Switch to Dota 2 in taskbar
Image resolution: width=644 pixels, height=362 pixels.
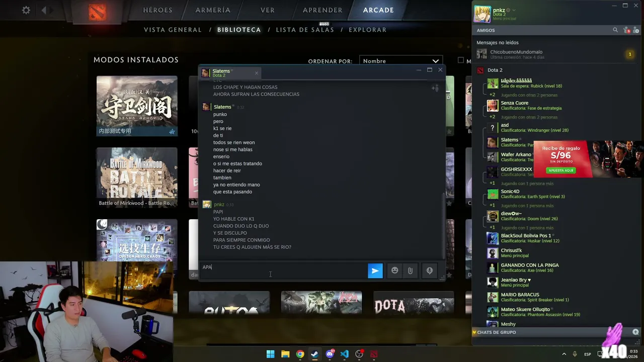click(374, 354)
